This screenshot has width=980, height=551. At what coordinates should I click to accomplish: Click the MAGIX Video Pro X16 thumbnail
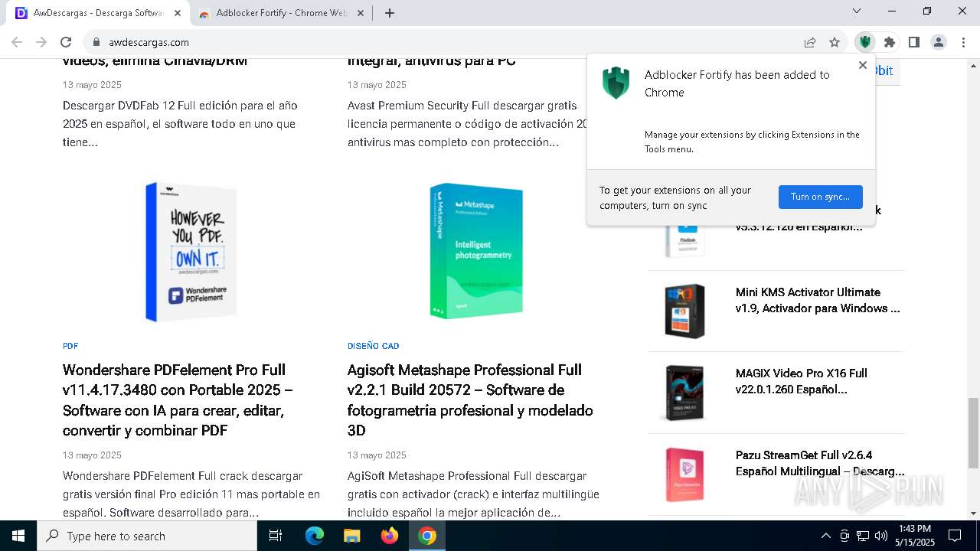(x=684, y=393)
